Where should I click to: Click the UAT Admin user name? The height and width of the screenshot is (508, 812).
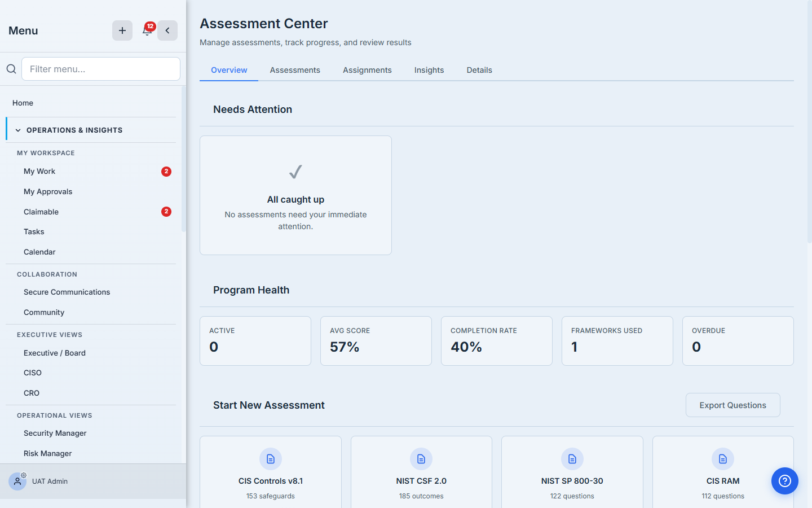click(x=50, y=481)
